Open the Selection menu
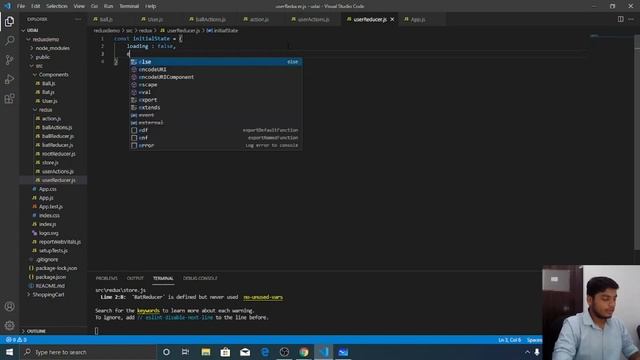The image size is (640, 360). pos(57,6)
